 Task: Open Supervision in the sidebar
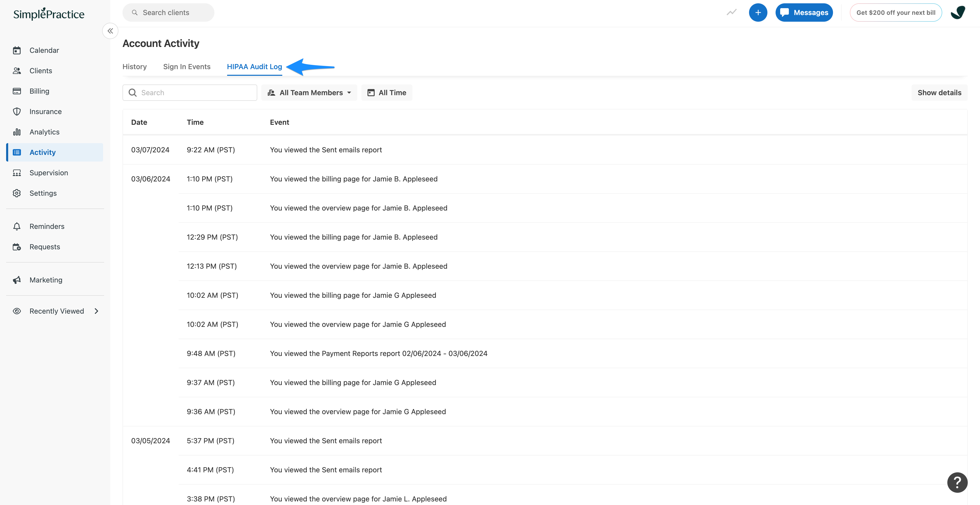[55, 173]
